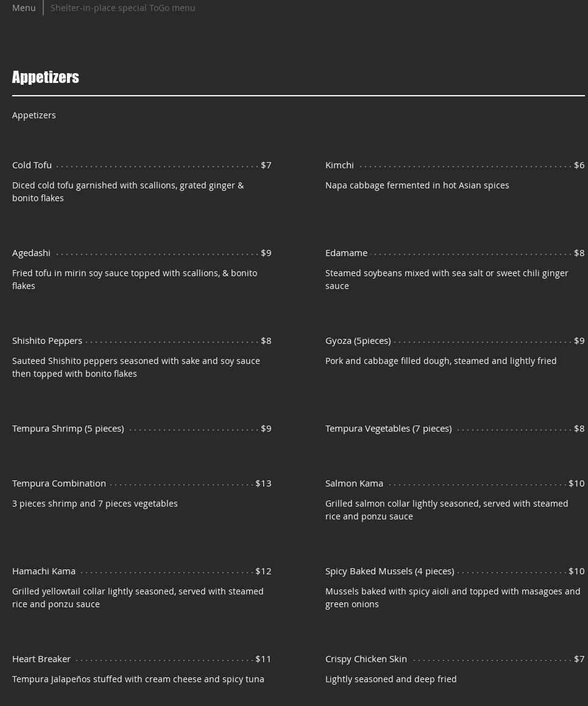Click the Crispy Chicken Skin title

click(x=366, y=658)
